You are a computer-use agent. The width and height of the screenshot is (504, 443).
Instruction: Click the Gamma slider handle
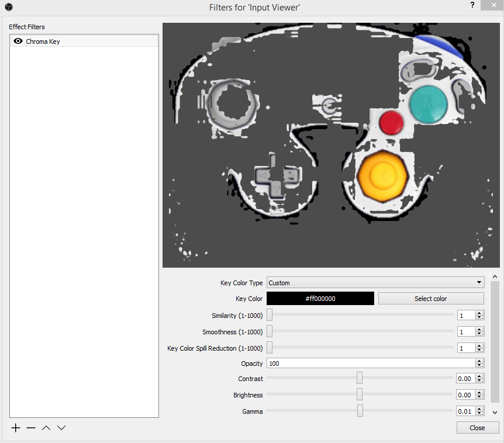click(360, 411)
